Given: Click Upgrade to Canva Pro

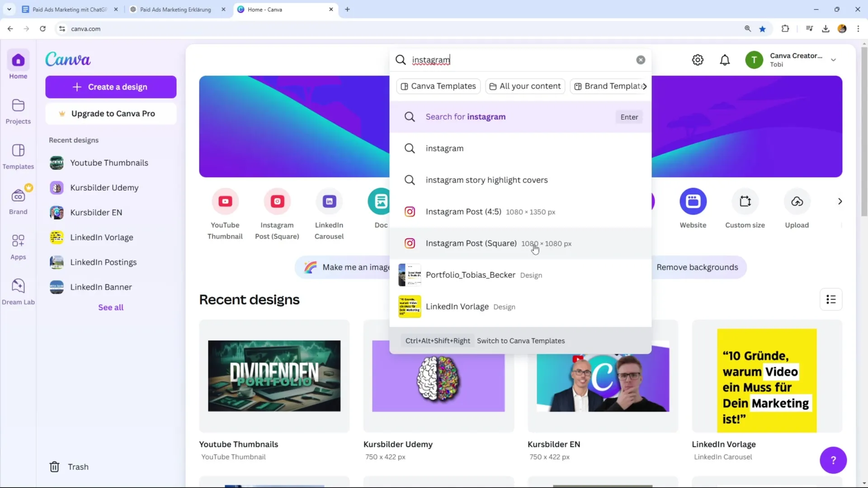Looking at the screenshot, I should coord(111,113).
